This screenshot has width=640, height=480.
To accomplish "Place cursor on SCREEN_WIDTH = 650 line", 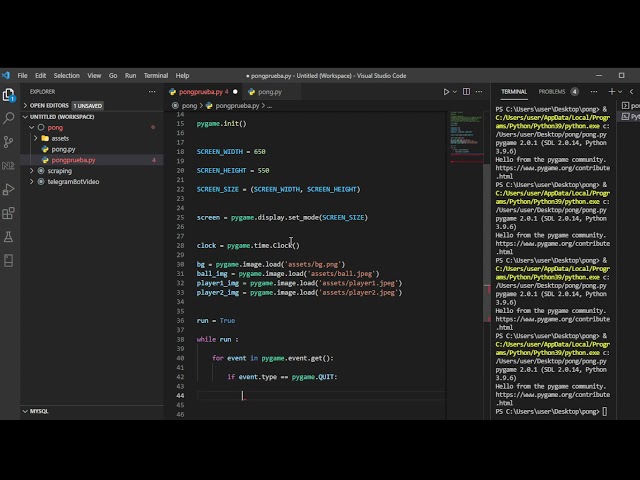I will (x=231, y=151).
